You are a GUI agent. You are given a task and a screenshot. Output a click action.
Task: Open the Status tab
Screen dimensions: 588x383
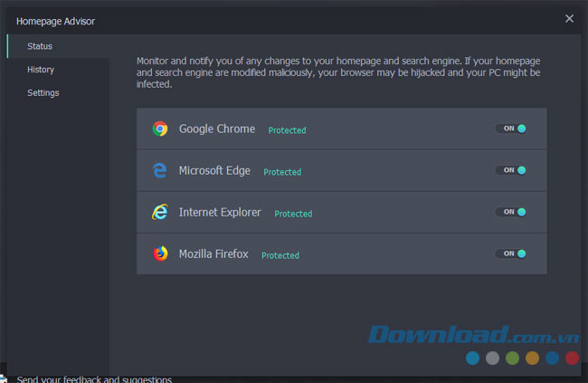coord(58,46)
